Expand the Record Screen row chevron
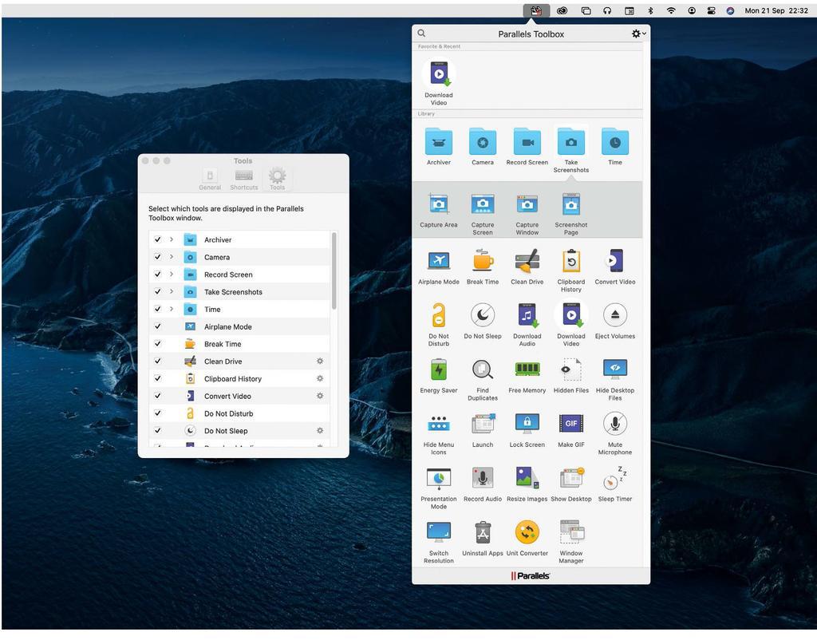The height and width of the screenshot is (644, 817). click(172, 274)
